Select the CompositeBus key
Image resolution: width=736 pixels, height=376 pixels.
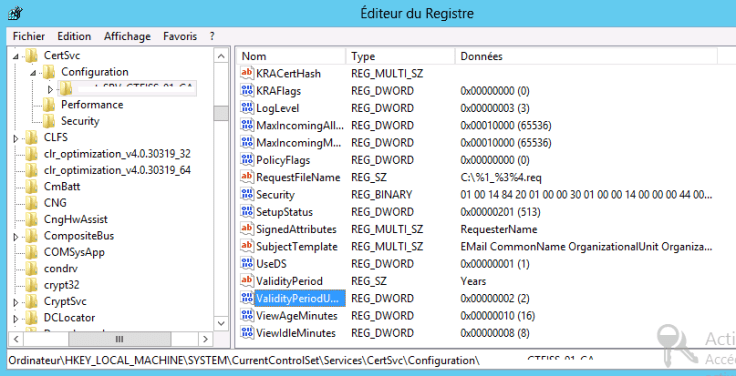coord(79,236)
